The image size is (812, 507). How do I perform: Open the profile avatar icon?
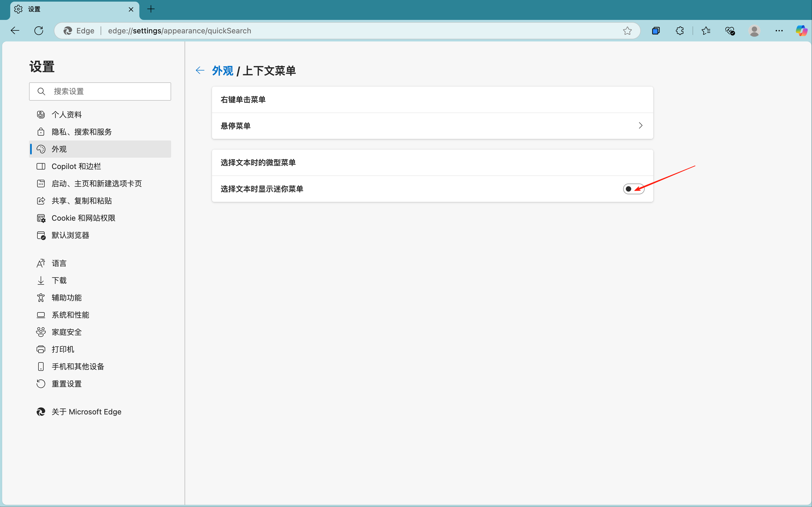[x=754, y=31]
